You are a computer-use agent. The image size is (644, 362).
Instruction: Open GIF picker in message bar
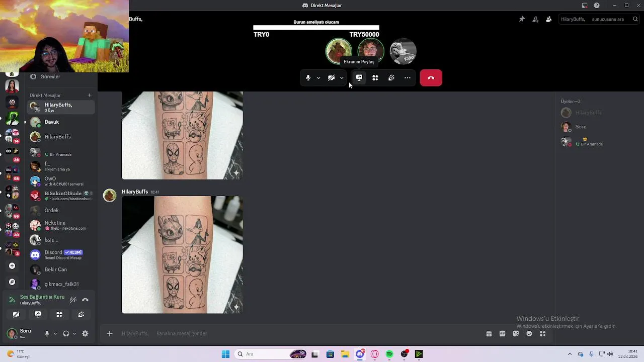(502, 333)
